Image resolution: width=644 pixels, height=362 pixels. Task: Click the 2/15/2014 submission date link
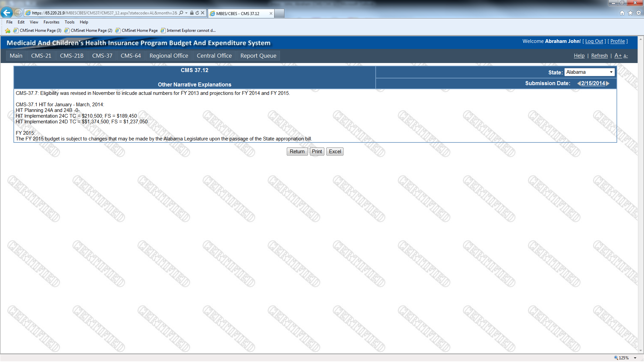593,83
